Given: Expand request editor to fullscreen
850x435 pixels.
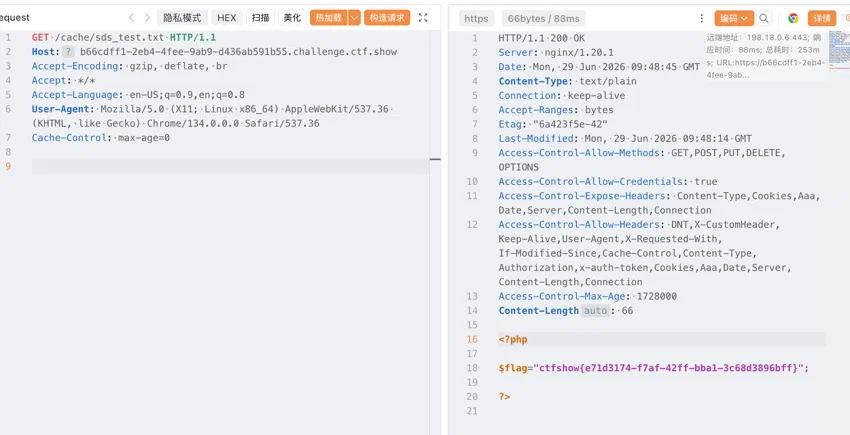Looking at the screenshot, I should (423, 18).
